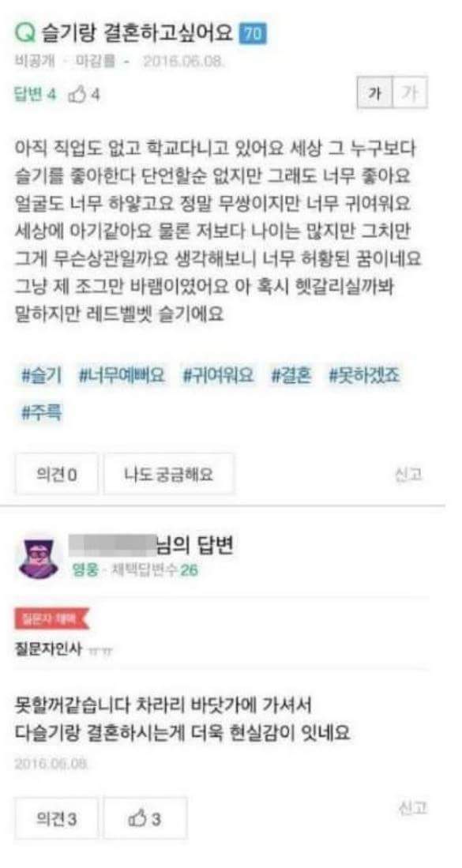
Task: Click the blue 70 points badge
Action: point(253,34)
